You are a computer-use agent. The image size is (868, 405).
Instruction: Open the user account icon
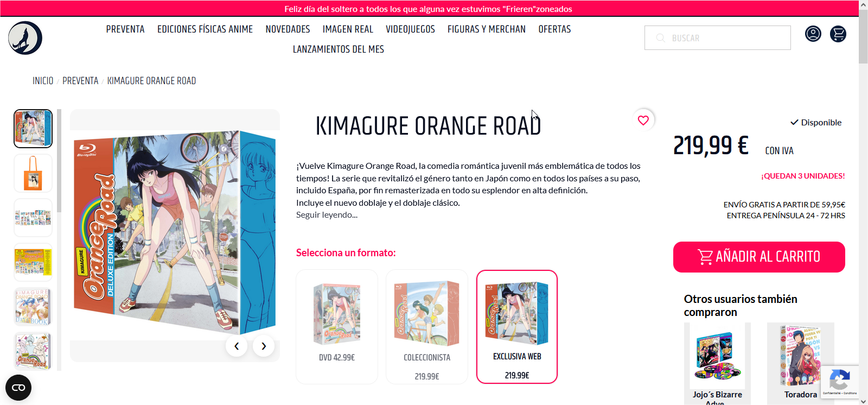pos(813,34)
